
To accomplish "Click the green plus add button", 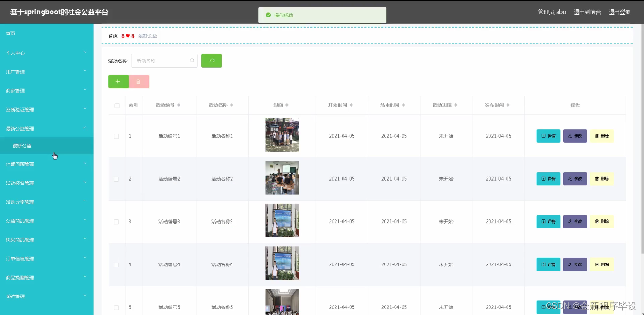I will (x=118, y=81).
